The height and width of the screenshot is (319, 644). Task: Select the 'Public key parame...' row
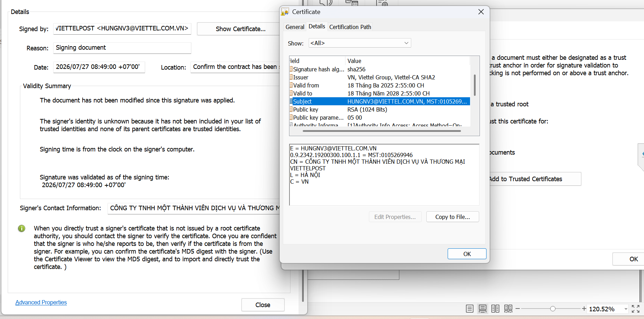[x=380, y=118]
